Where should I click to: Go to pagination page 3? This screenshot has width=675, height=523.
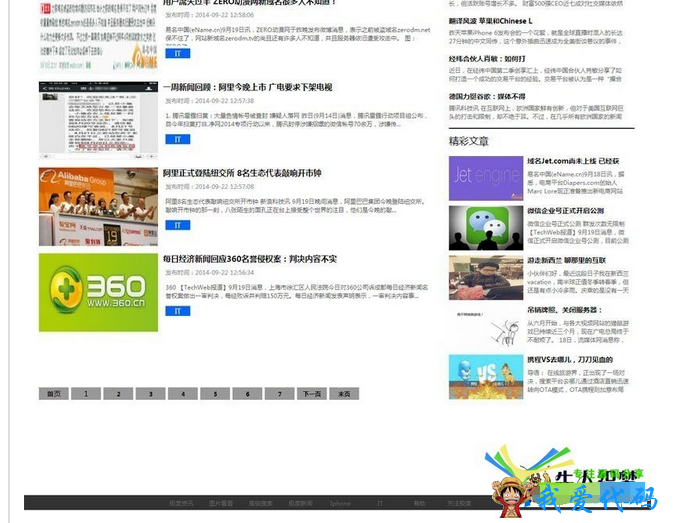150,393
